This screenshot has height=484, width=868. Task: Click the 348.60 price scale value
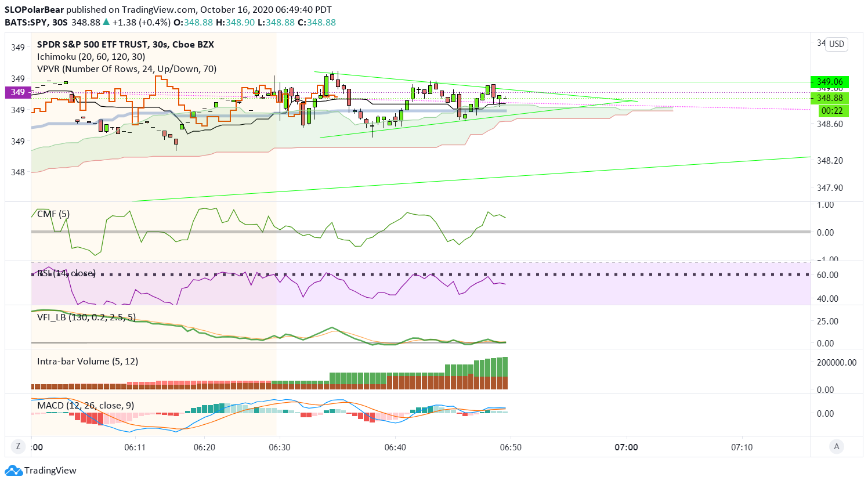(x=830, y=124)
